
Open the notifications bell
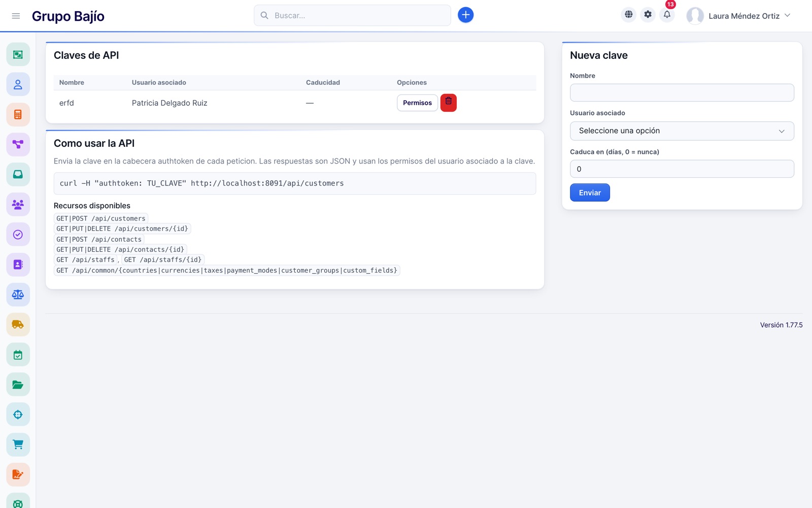pos(667,15)
